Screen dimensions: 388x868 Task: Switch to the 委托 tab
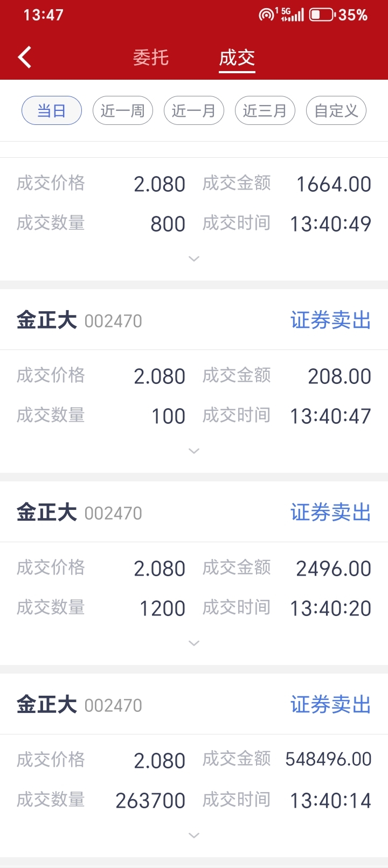click(x=151, y=57)
